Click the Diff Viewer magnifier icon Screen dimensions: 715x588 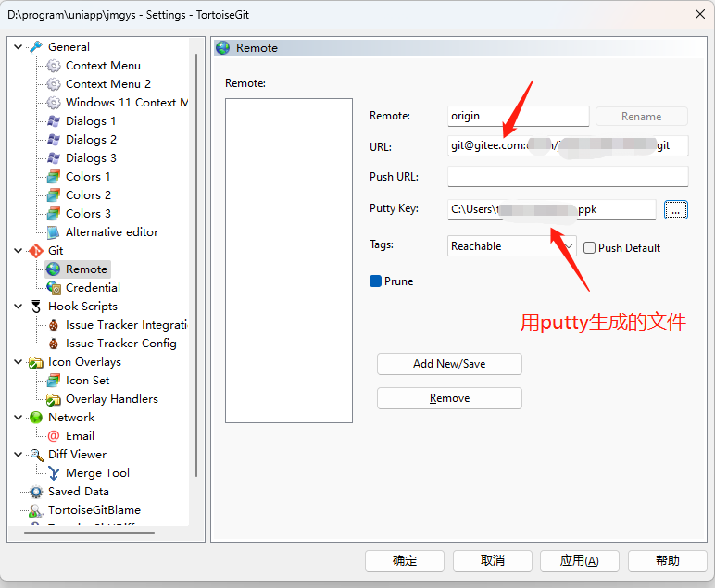pos(36,455)
